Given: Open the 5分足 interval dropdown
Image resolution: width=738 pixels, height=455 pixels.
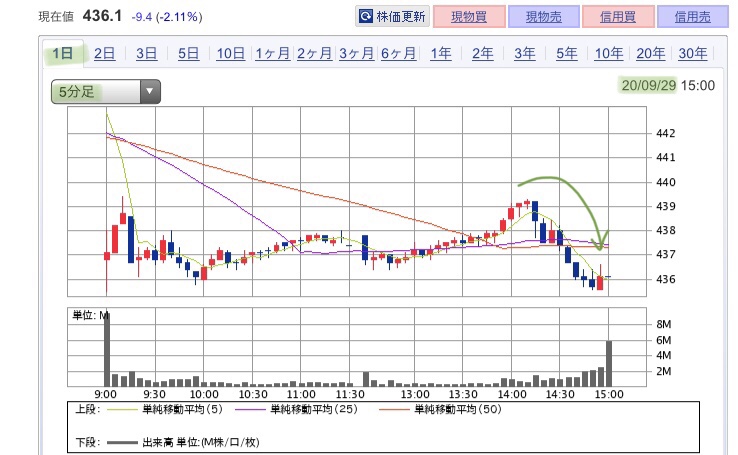Looking at the screenshot, I should (x=105, y=91).
